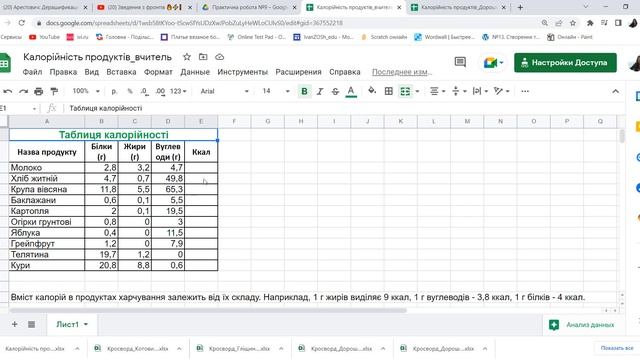This screenshot has width=640, height=360.
Task: Open the Лист1 tab dropdown
Action: point(86,324)
